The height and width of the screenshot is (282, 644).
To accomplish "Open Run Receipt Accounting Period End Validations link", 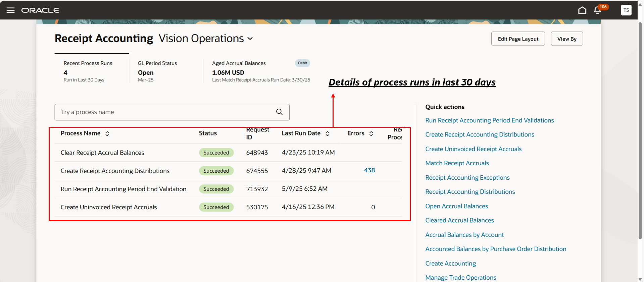I will pos(490,120).
